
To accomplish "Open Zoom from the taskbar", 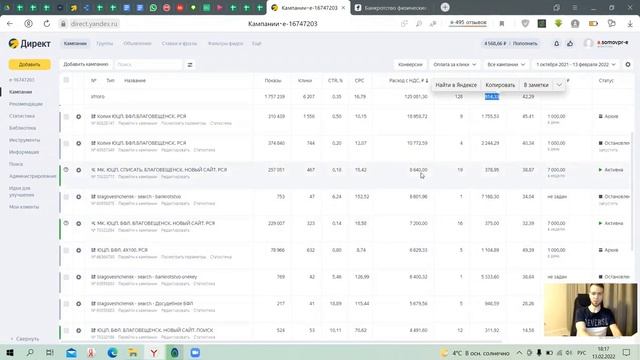I will (x=195, y=352).
